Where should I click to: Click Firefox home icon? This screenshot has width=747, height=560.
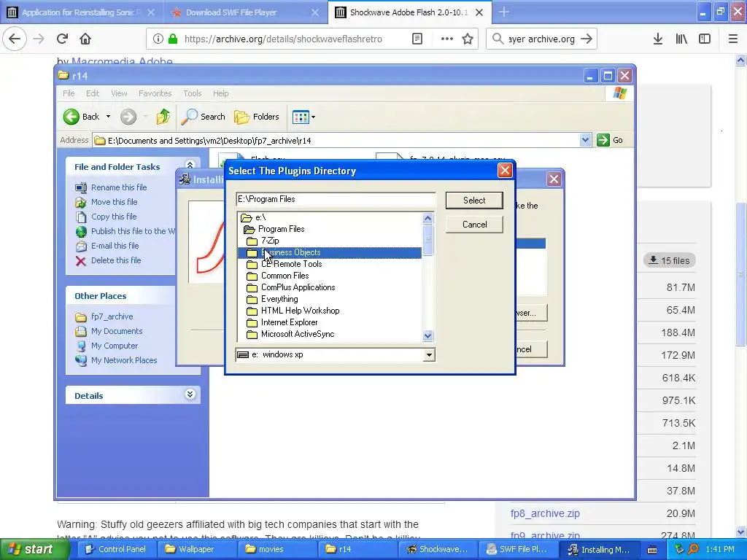pos(85,39)
